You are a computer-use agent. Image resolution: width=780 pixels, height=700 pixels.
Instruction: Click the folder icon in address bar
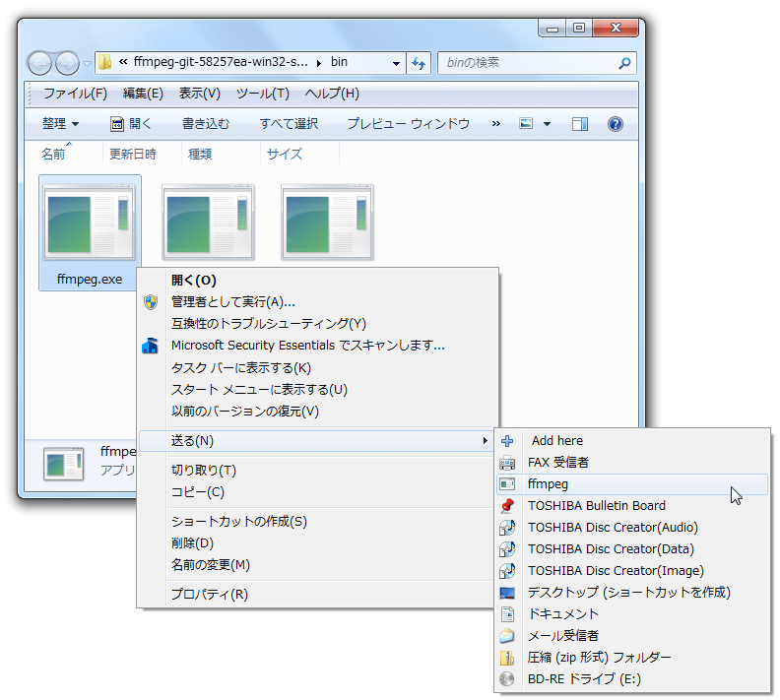point(104,62)
